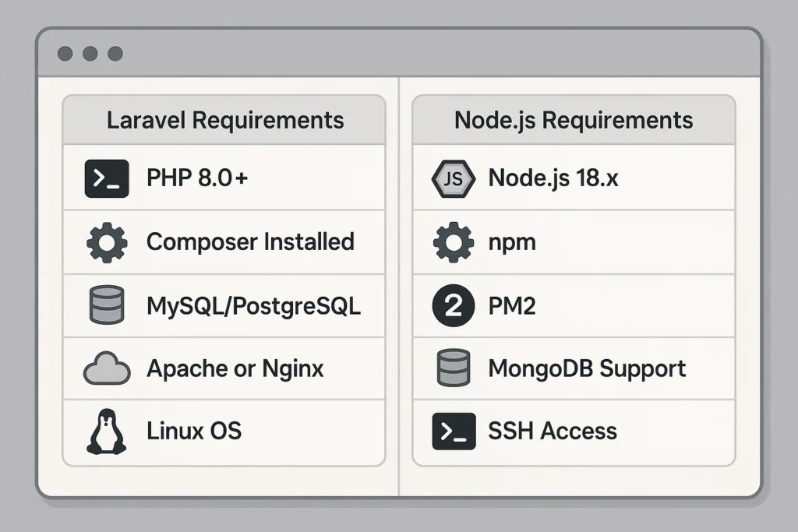Click the Laravel Requirements header
The width and height of the screenshot is (798, 532).
point(225,121)
